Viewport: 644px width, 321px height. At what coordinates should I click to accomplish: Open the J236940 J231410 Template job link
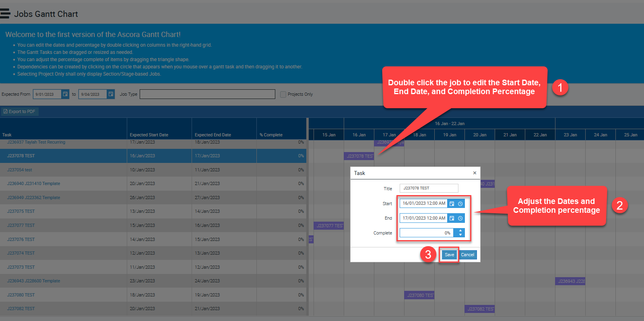(x=33, y=183)
